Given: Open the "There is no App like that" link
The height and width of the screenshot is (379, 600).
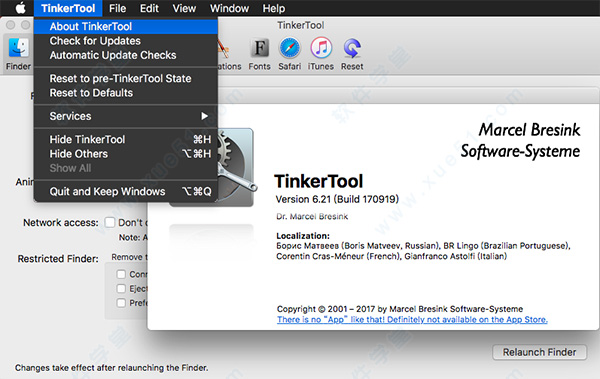Looking at the screenshot, I should pos(412,320).
